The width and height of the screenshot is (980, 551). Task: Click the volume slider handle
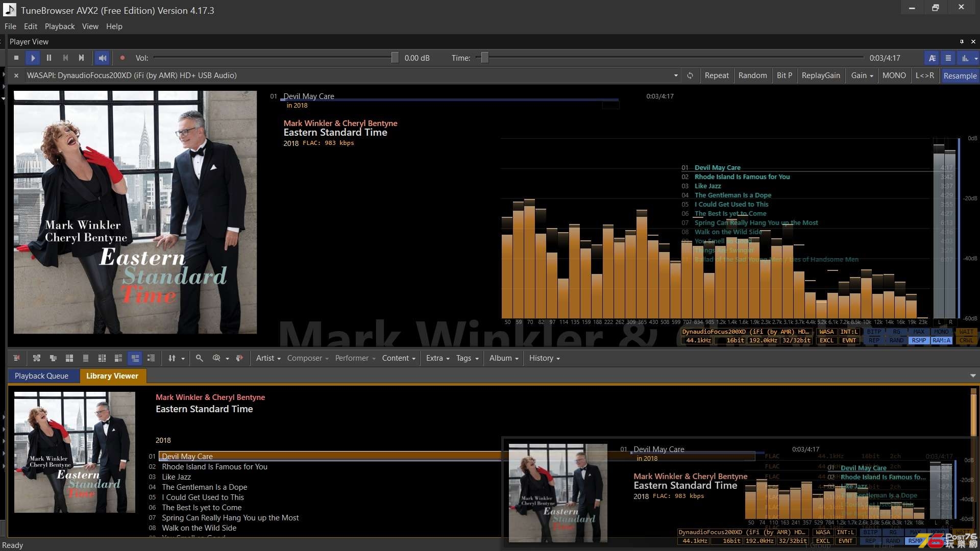pos(395,58)
